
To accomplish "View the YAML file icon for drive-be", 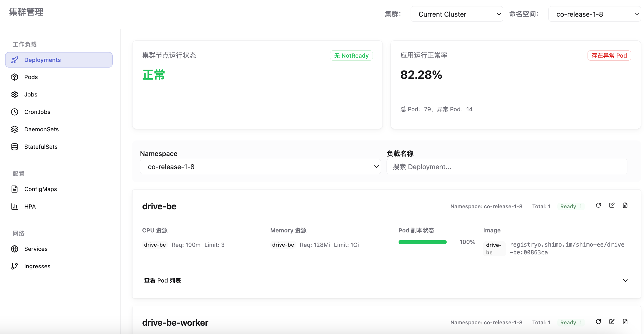I will (625, 205).
